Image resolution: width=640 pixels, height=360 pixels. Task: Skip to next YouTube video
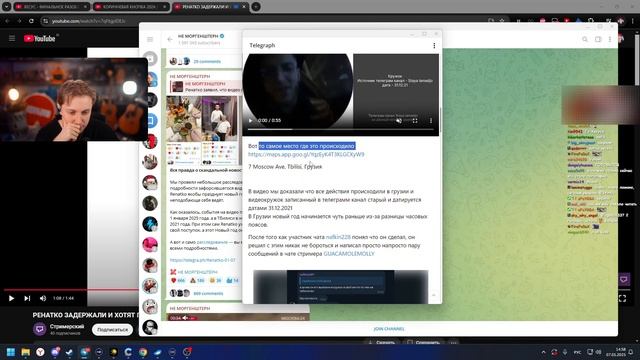pyautogui.click(x=27, y=298)
